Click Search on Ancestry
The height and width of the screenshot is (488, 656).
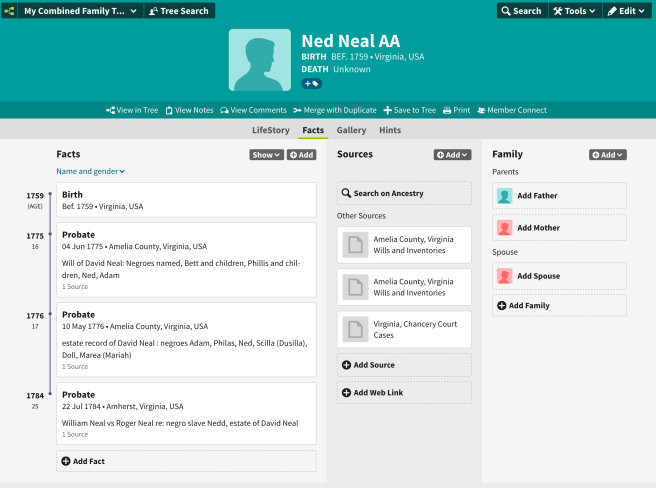(x=404, y=193)
